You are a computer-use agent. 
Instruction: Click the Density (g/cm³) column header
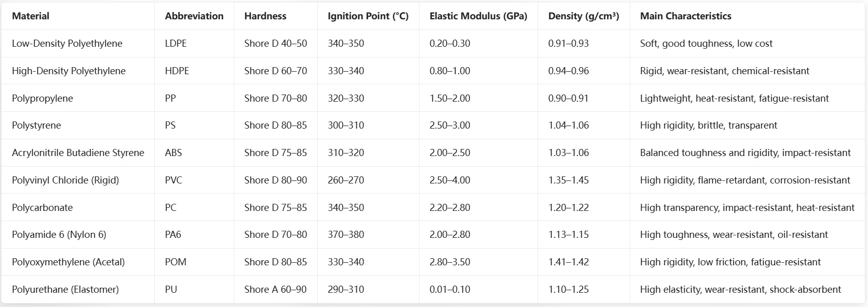(584, 16)
